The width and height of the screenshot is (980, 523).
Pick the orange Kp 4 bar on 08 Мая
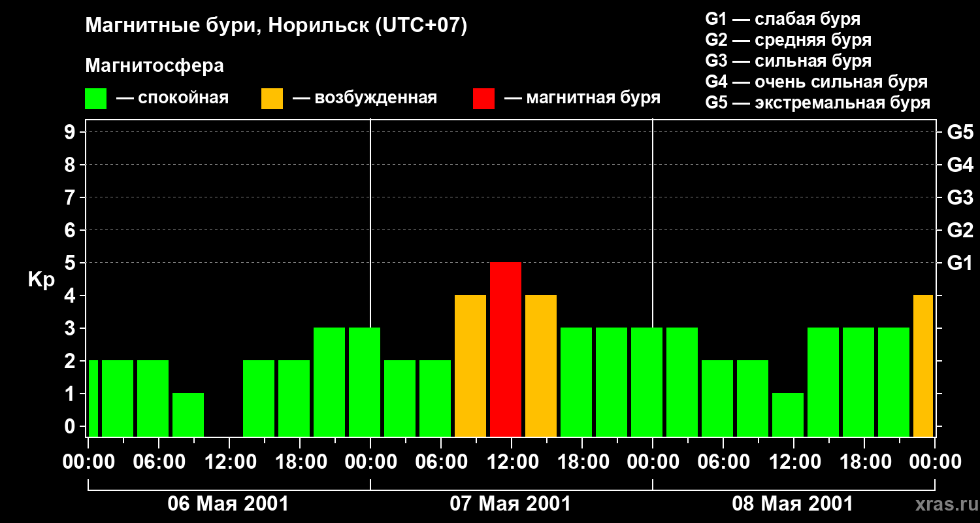pos(923,365)
